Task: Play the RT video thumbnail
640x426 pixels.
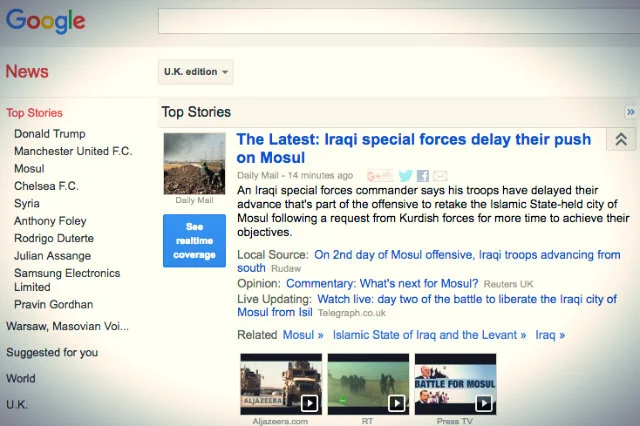Action: [x=368, y=384]
